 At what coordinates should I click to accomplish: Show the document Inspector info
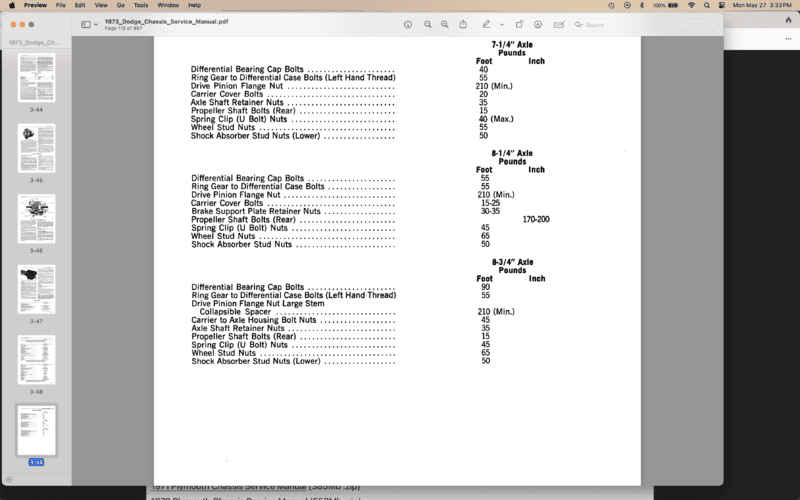(x=408, y=24)
